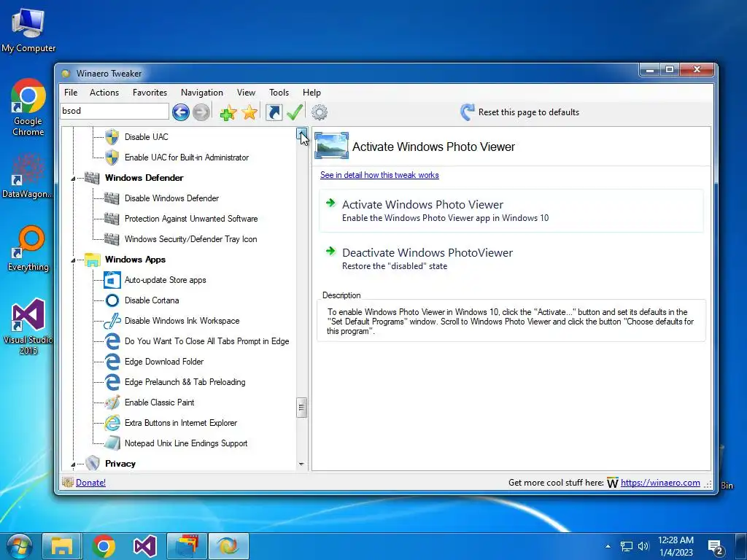Click the Reset page curved arrow icon
747x560 pixels.
coord(467,112)
